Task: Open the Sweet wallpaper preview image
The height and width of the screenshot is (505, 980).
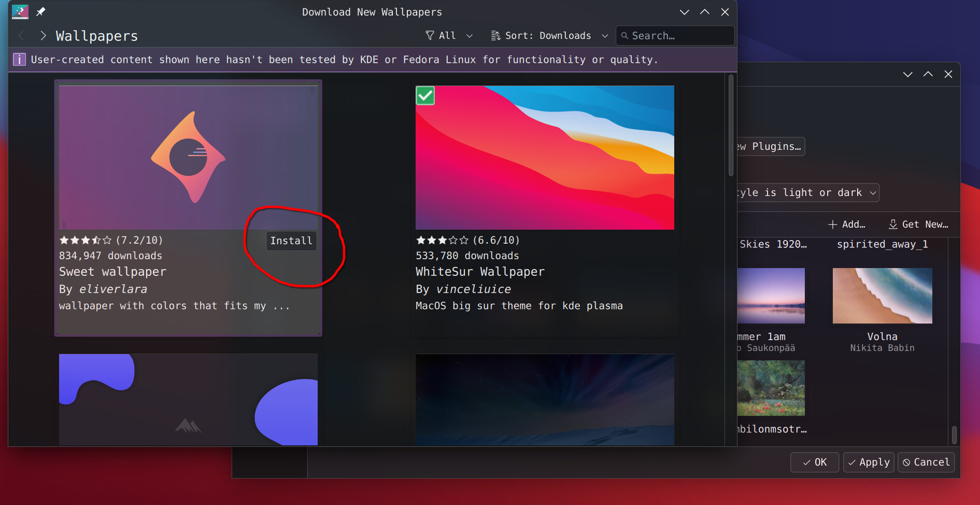Action: click(x=188, y=158)
